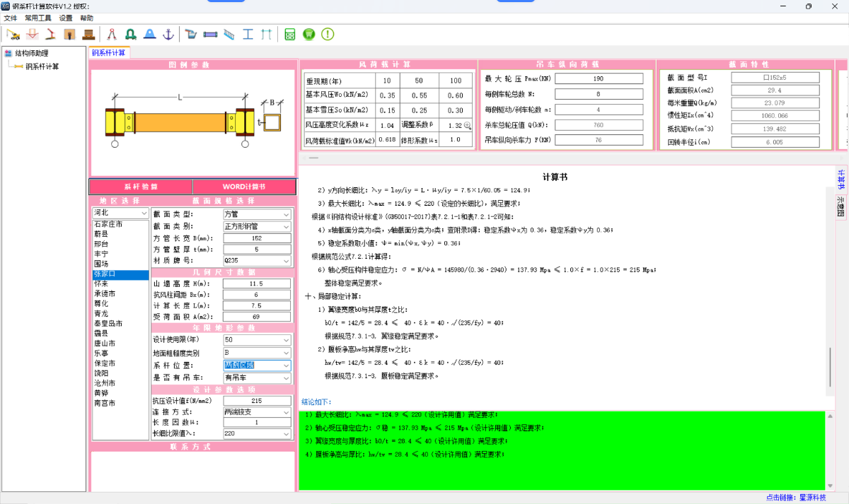Select the green shackle tool icon
The width and height of the screenshot is (849, 504).
tap(131, 34)
